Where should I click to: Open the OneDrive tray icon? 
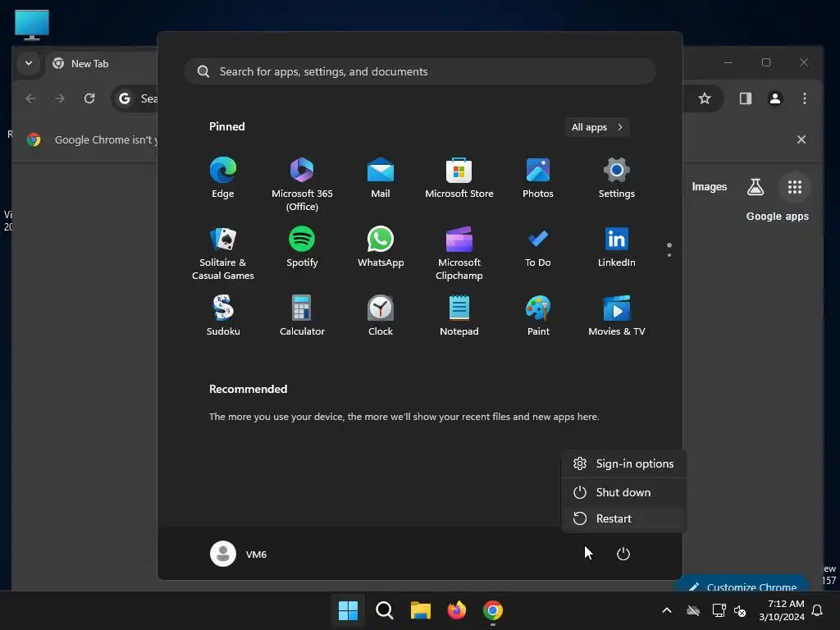(693, 610)
